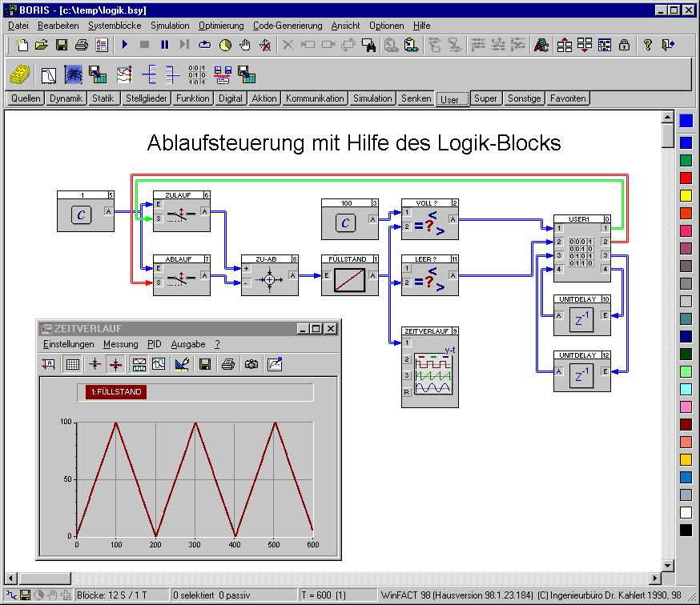Pause the running simulation
This screenshot has width=700, height=605.
tap(165, 45)
